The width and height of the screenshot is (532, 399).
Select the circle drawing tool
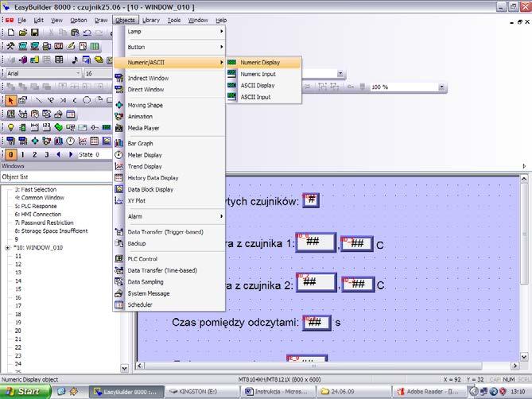87,100
